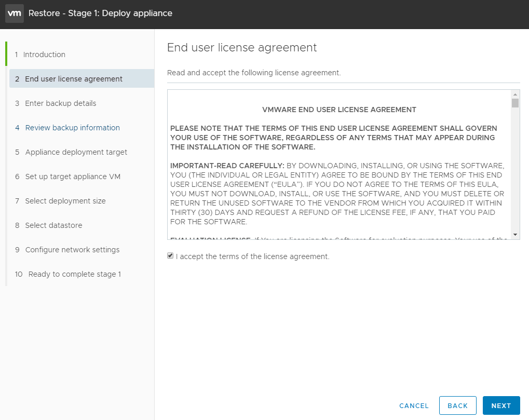The image size is (529, 420).
Task: Select End user license agreement step
Action: coord(74,79)
